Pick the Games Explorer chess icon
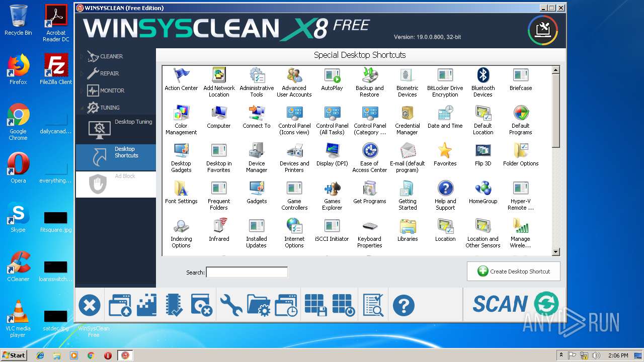Screen dimensions: 644x362 tap(332, 189)
